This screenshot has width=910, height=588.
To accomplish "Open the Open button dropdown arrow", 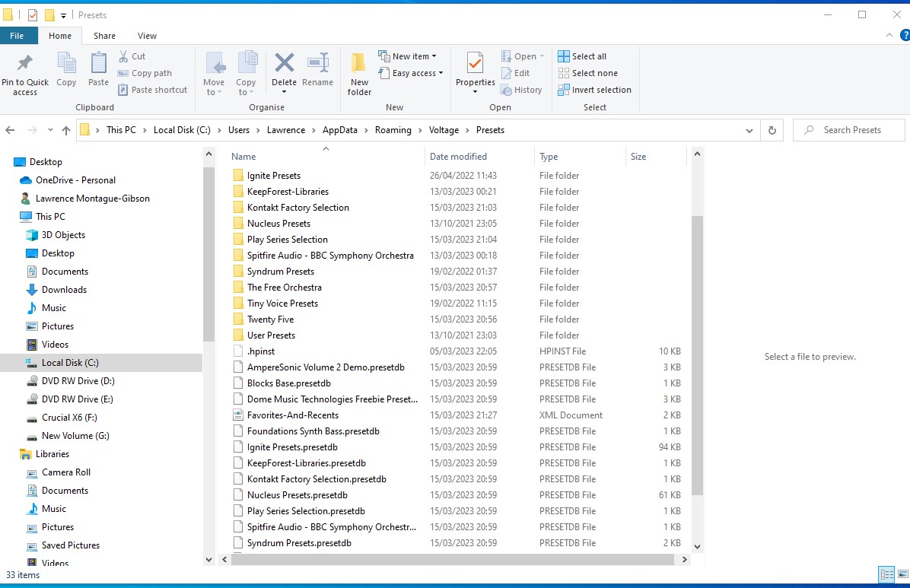I will (542, 56).
